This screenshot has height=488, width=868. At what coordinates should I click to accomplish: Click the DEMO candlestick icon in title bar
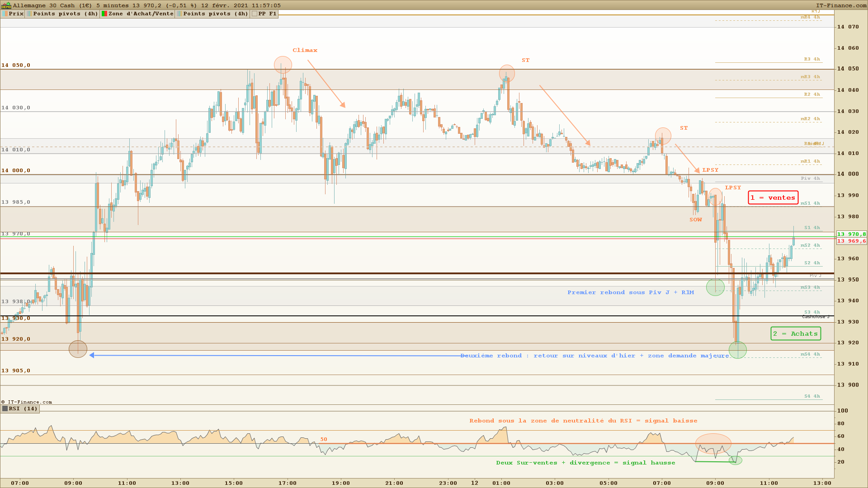pyautogui.click(x=6, y=6)
